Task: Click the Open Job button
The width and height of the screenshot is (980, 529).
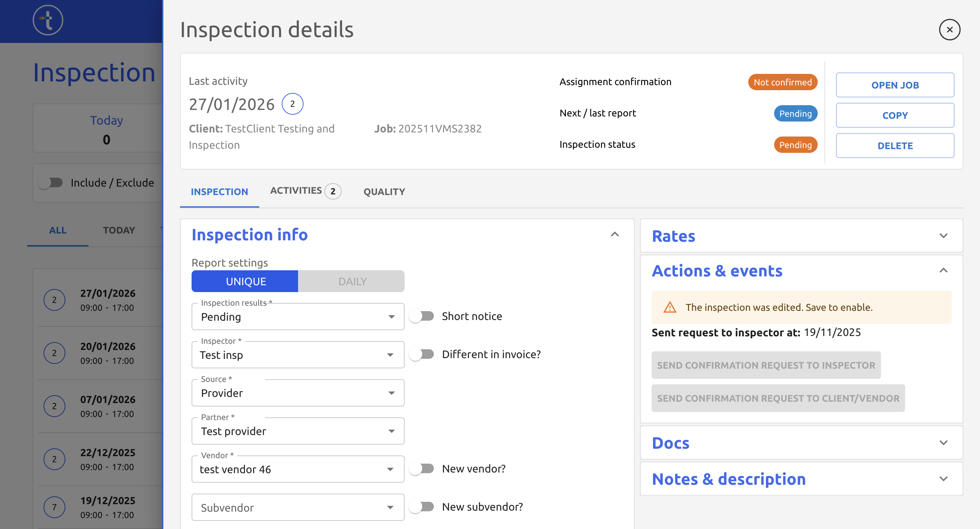Action: tap(894, 85)
